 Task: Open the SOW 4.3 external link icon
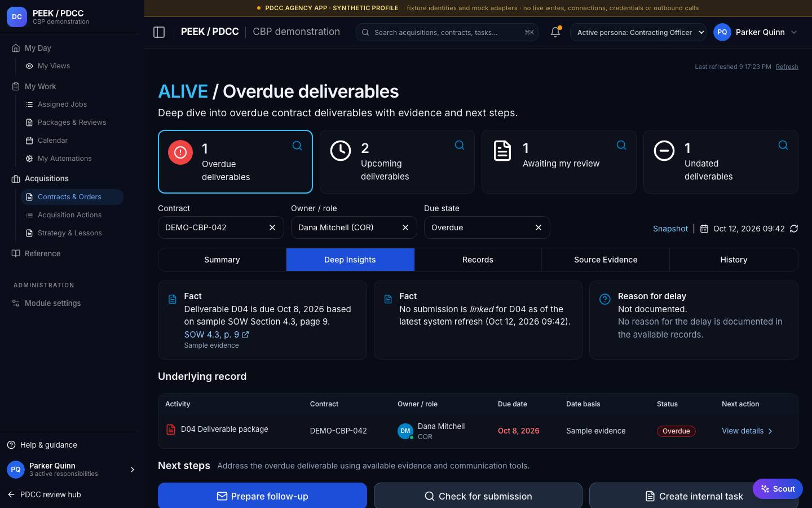[245, 335]
